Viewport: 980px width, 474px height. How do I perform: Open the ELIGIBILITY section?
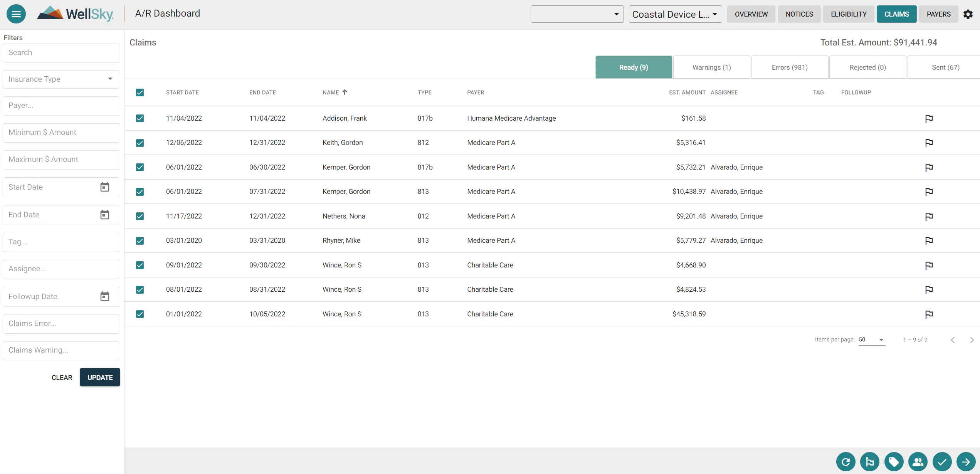848,14
